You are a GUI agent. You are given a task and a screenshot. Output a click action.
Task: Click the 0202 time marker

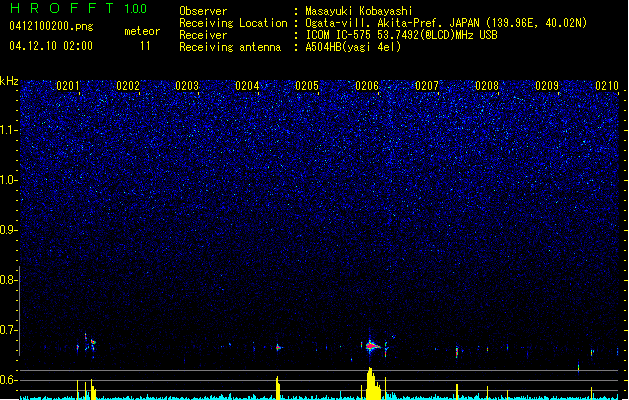128,86
